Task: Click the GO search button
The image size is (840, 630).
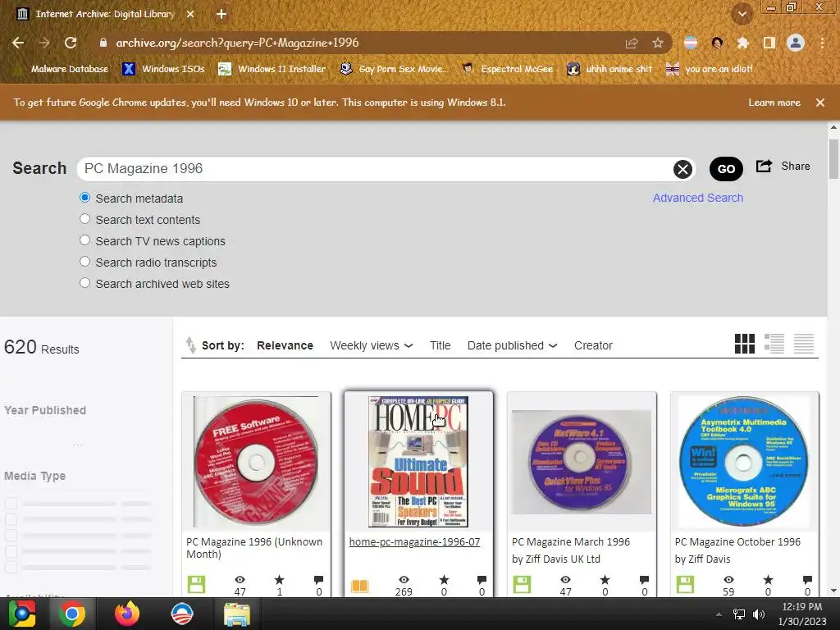Action: point(726,169)
